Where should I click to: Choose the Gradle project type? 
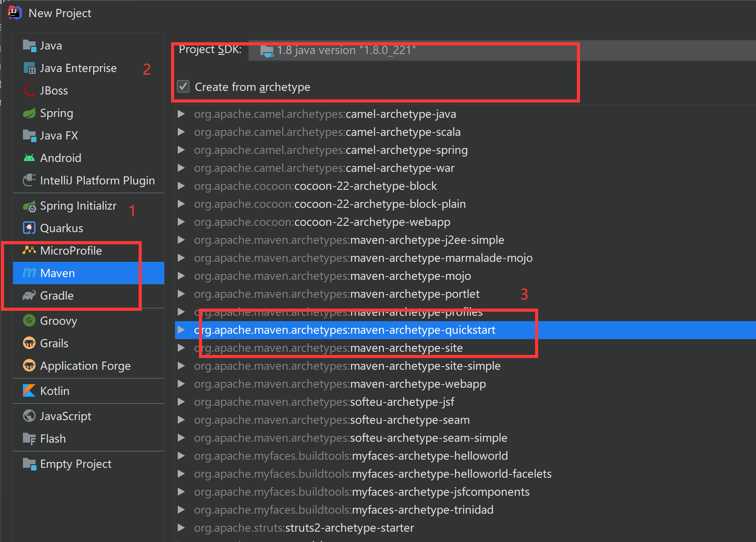pos(89,296)
